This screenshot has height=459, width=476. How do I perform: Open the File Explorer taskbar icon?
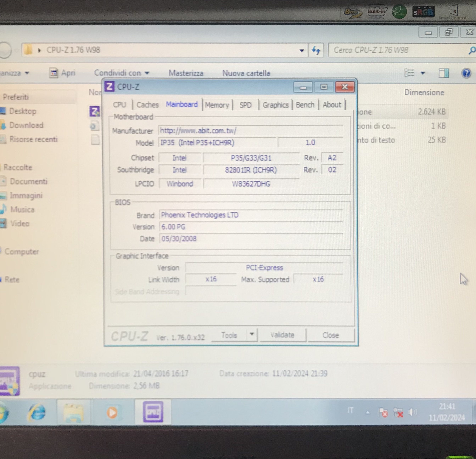click(74, 412)
